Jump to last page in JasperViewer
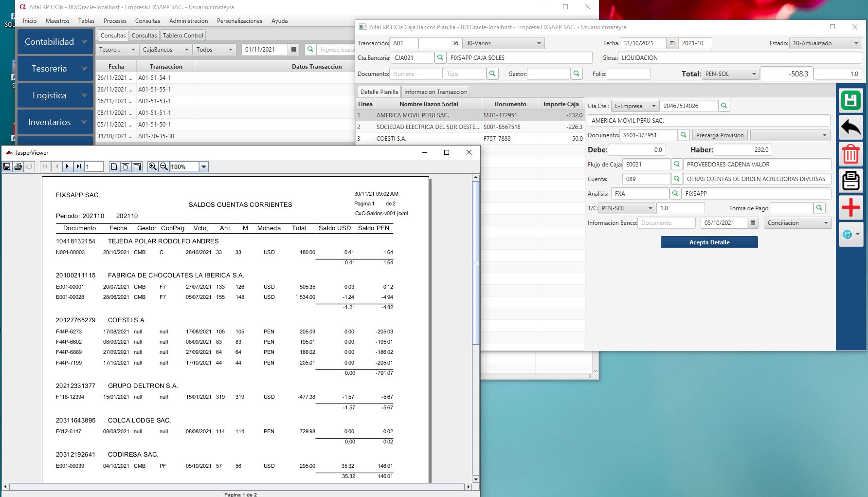This screenshot has height=497, width=868. pos(78,166)
